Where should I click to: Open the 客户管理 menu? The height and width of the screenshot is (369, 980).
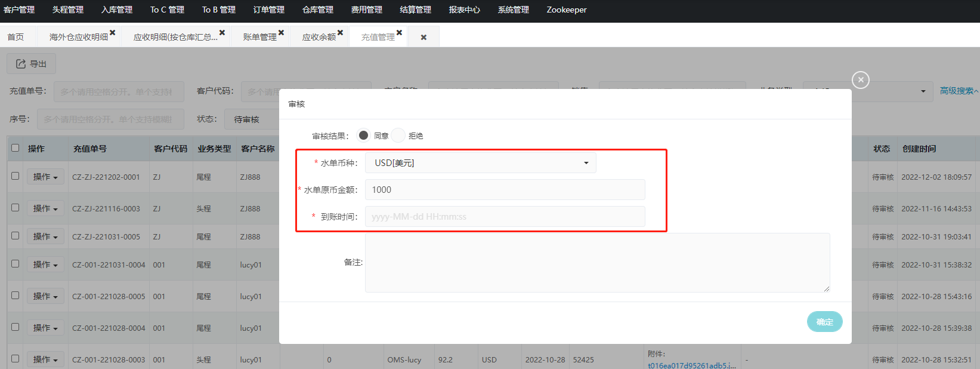click(19, 10)
